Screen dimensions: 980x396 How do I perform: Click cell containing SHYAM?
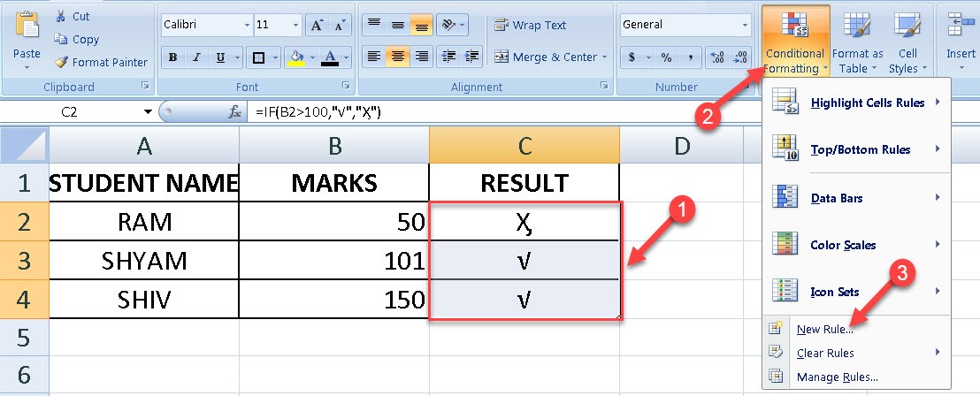pyautogui.click(x=144, y=261)
